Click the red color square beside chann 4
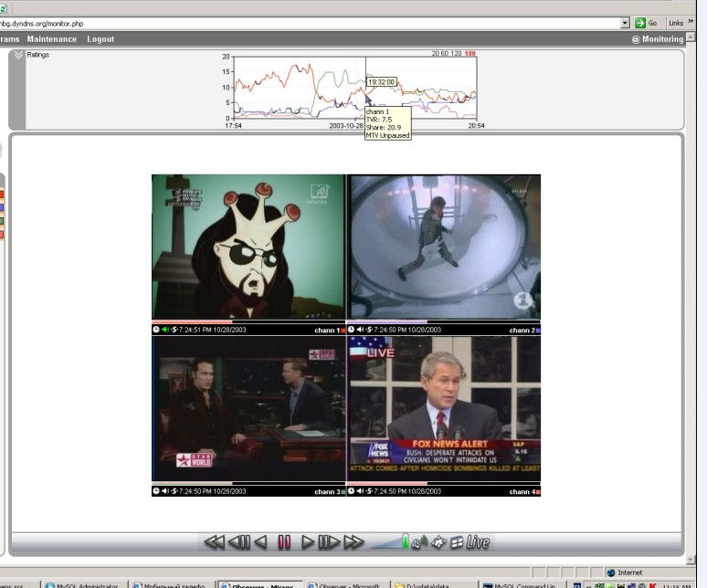 (x=538, y=492)
